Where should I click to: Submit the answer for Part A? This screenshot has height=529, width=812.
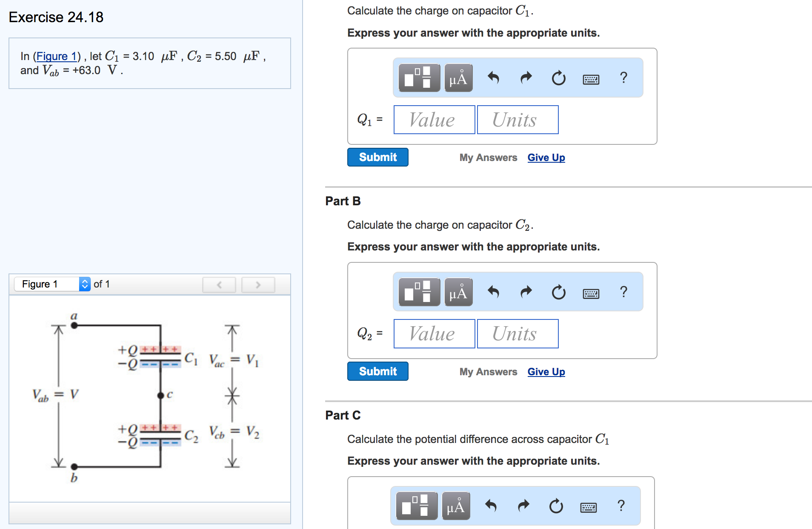point(377,157)
